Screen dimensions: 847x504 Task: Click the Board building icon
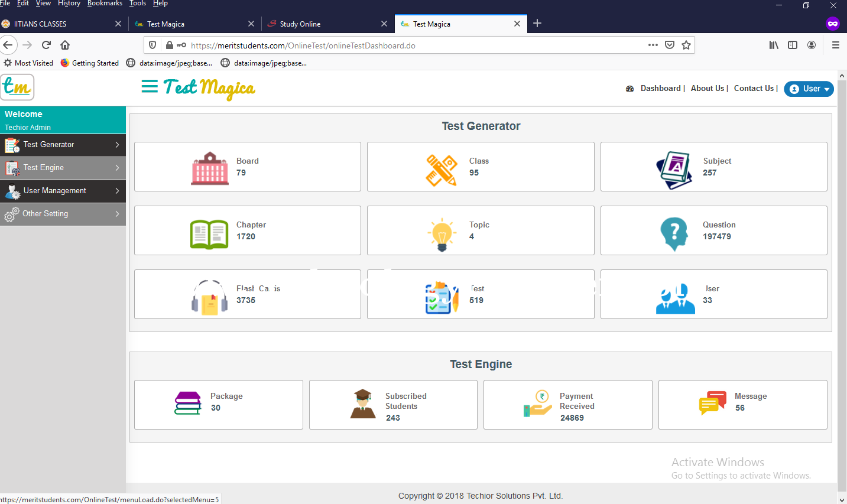click(210, 168)
